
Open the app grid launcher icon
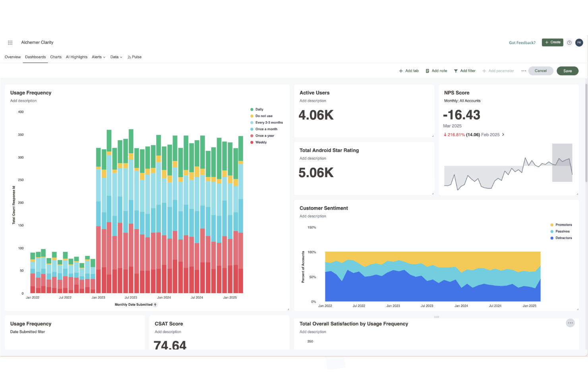coord(10,42)
